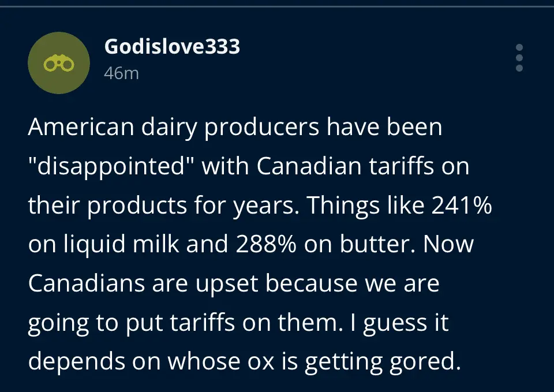The height and width of the screenshot is (392, 554).
Task: Click the word "disappointed" in quotes
Action: pos(114,167)
